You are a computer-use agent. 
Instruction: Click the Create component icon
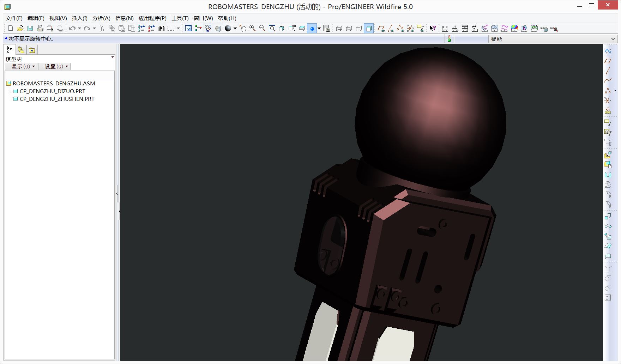[608, 165]
